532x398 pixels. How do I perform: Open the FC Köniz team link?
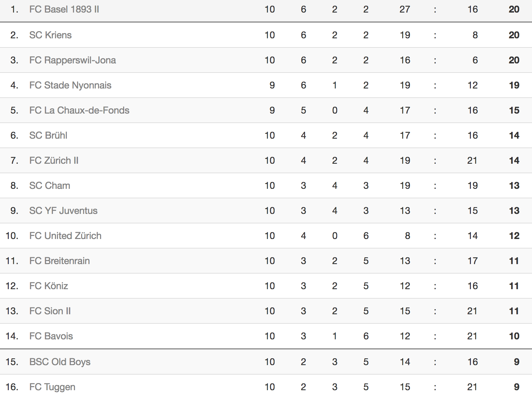pyautogui.click(x=49, y=286)
